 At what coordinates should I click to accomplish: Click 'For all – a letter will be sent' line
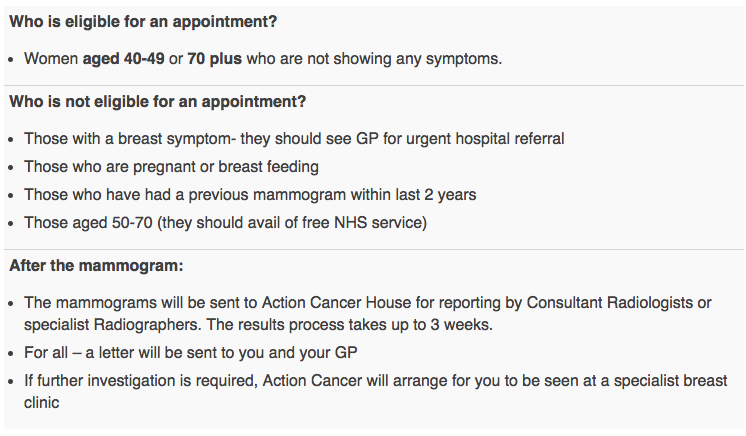[x=190, y=353]
